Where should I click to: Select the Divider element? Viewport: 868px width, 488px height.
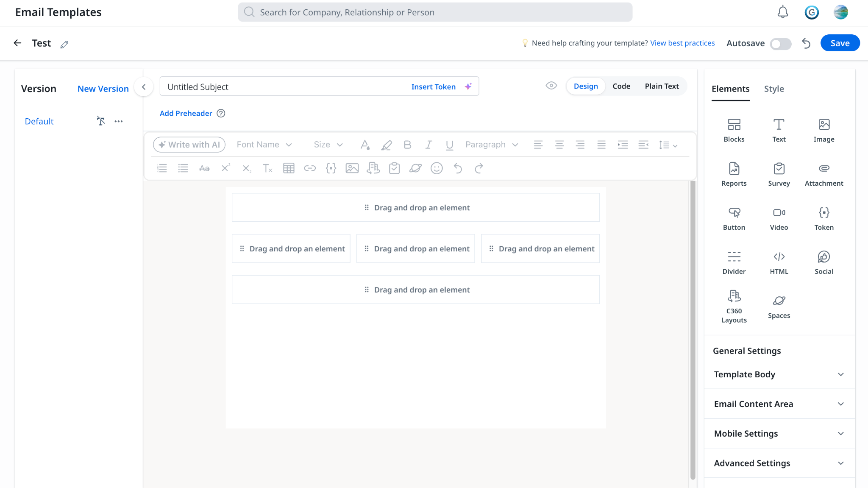734,262
